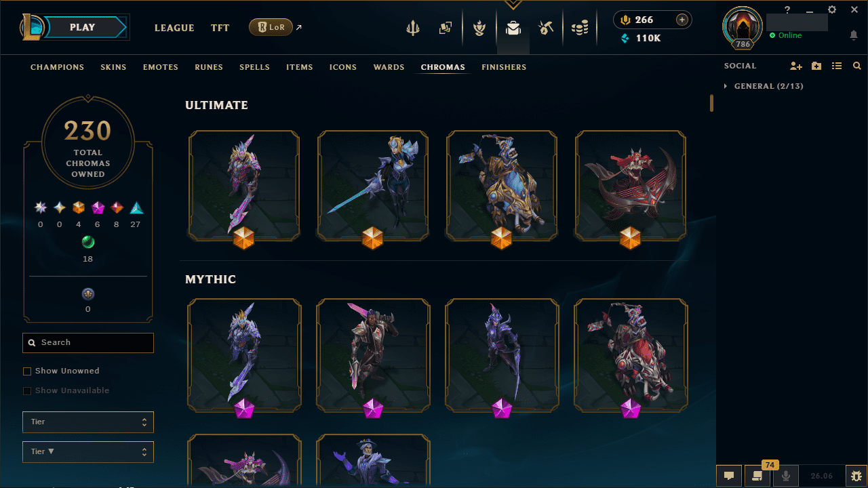Image resolution: width=868 pixels, height=488 pixels.
Task: Open the Profile cards icon
Action: tap(445, 28)
